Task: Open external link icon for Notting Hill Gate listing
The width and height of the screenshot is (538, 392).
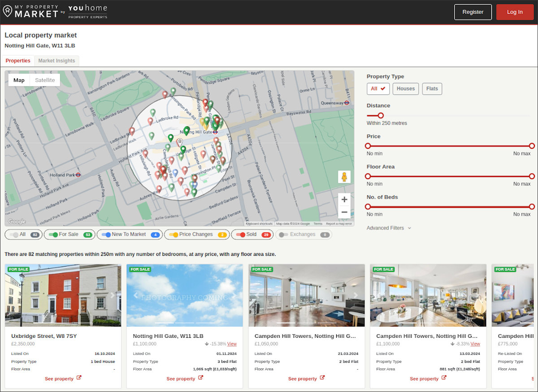Action: coord(201,378)
